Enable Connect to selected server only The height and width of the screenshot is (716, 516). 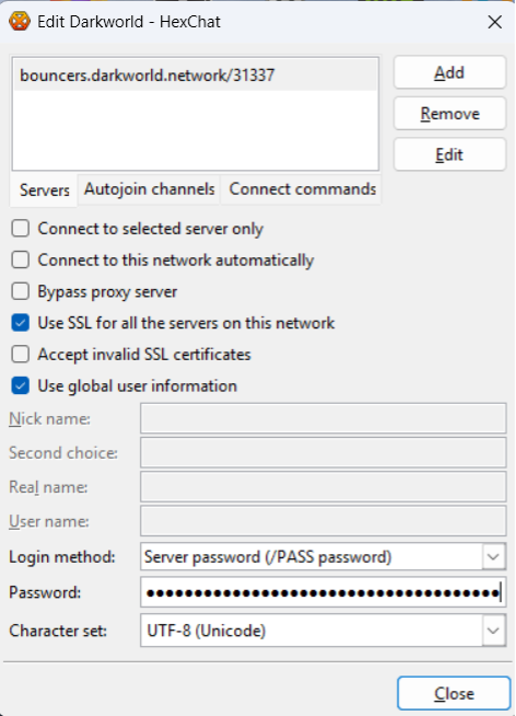point(21,228)
